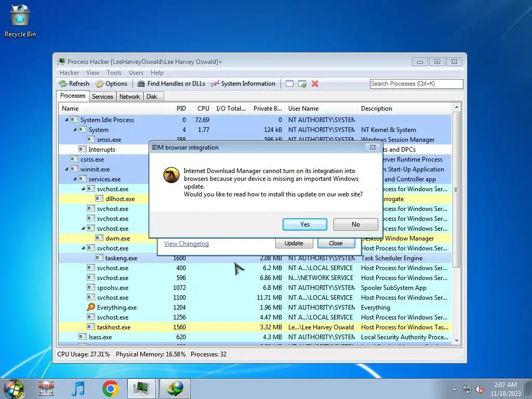Sort by the User Name column header
Viewport: 532px width, 399px height.
tap(321, 109)
